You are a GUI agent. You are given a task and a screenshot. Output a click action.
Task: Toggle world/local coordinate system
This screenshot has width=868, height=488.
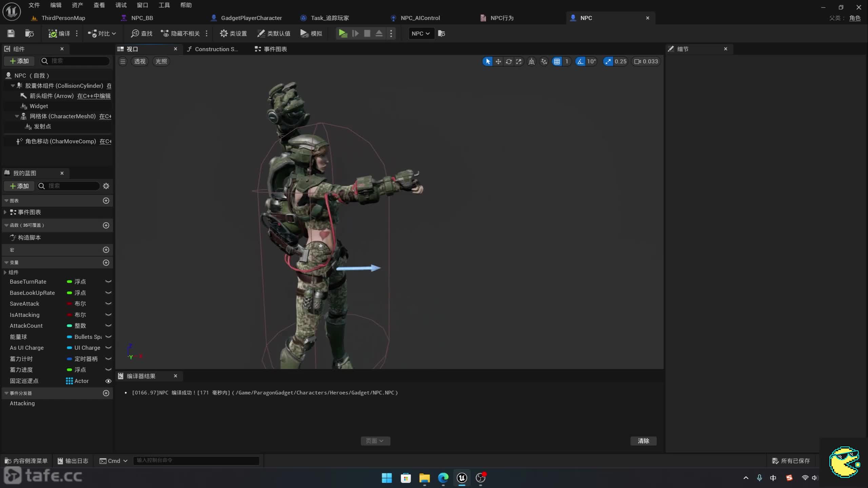click(531, 61)
